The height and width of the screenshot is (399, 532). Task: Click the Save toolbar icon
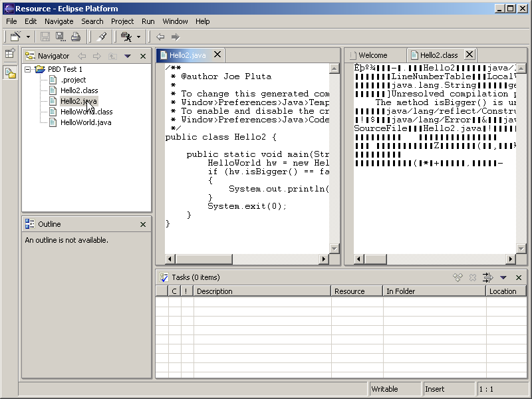tap(45, 37)
